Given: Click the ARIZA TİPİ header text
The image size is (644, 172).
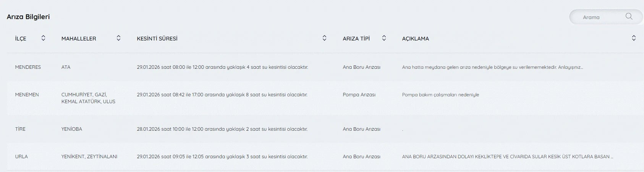Looking at the screenshot, I should tap(356, 39).
